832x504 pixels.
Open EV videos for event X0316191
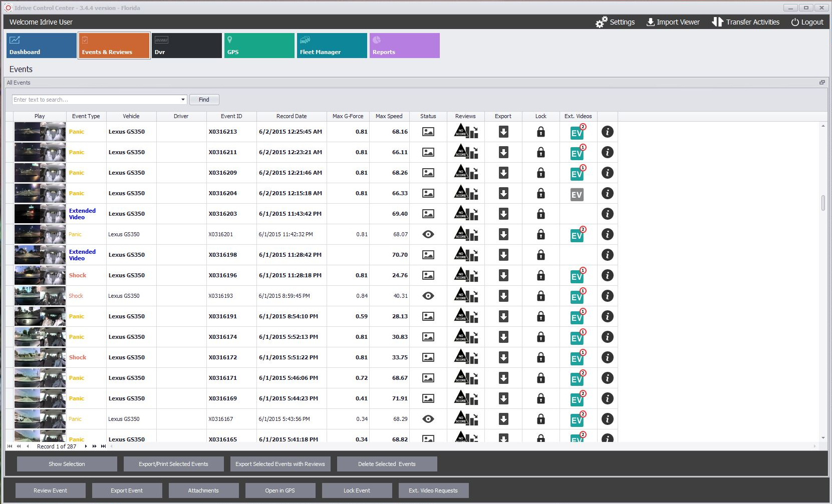[578, 316]
